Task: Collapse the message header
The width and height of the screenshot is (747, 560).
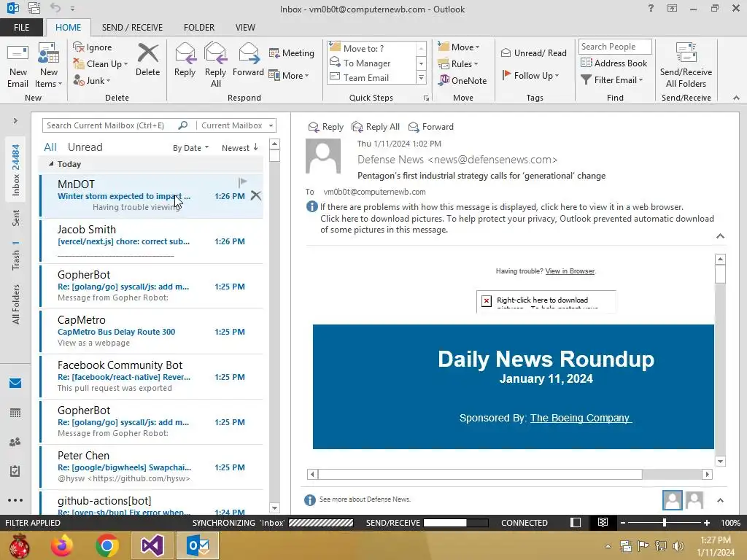Action: pyautogui.click(x=720, y=236)
